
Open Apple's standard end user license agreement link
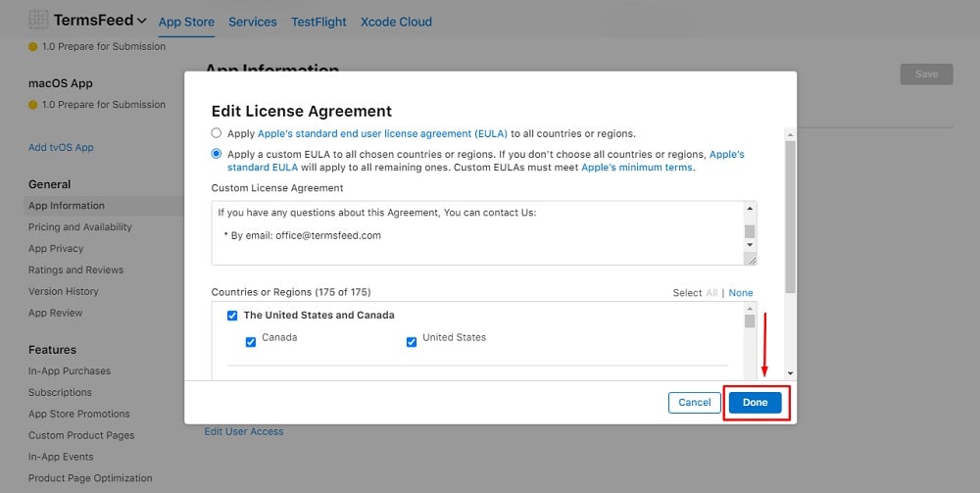click(382, 133)
